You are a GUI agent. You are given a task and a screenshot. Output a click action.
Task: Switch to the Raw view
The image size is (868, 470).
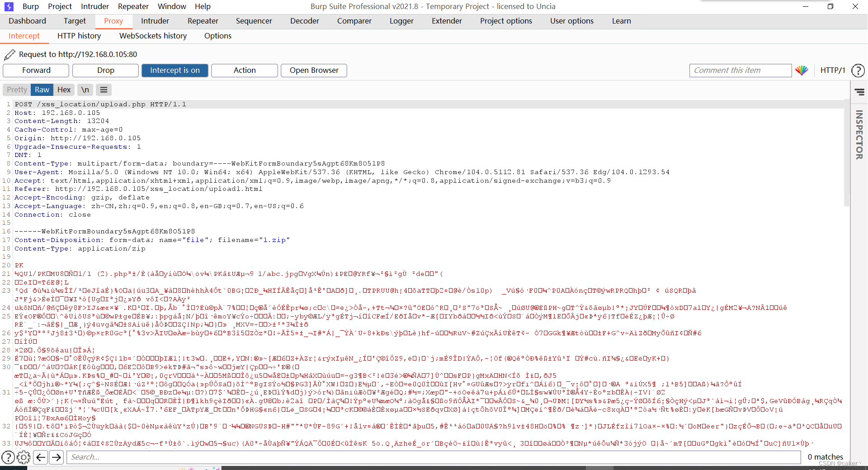(42, 90)
